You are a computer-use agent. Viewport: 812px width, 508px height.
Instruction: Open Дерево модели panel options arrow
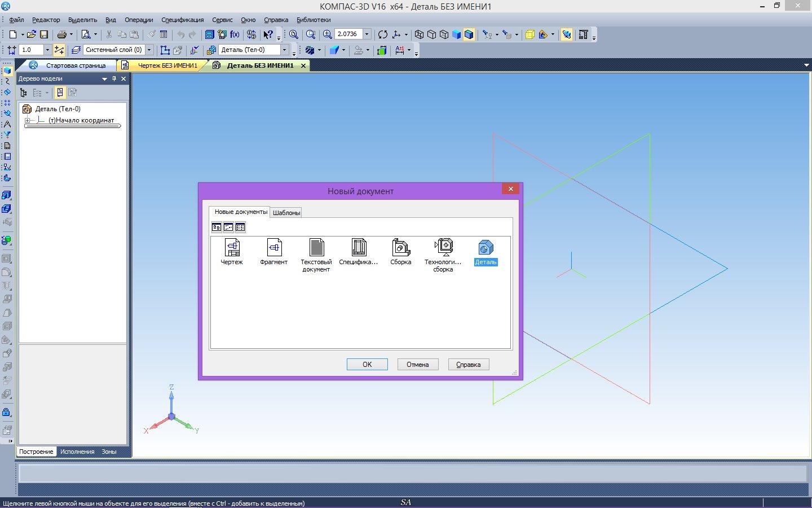pyautogui.click(x=104, y=79)
